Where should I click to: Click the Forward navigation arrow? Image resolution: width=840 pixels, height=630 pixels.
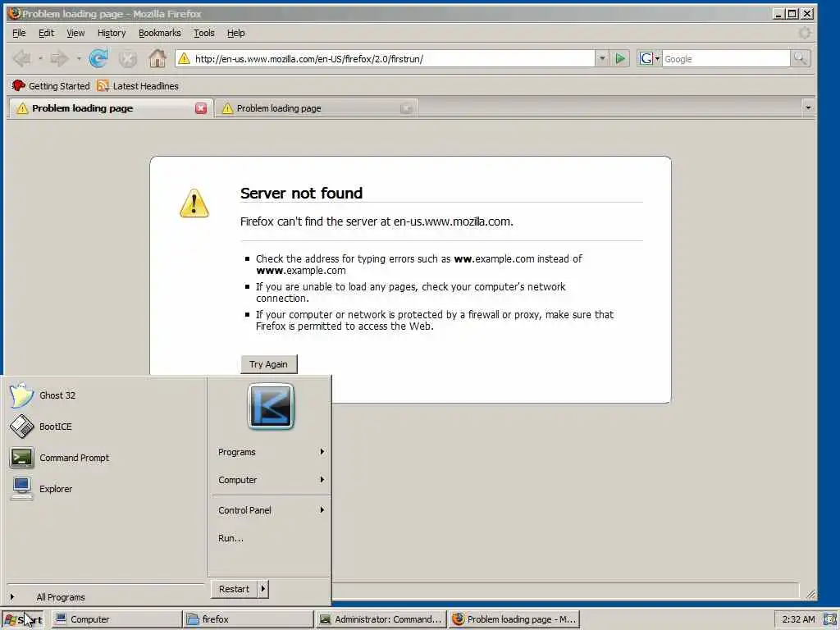coord(59,58)
